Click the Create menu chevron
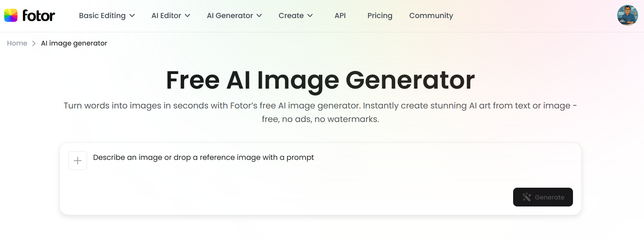The width and height of the screenshot is (644, 244). 310,16
